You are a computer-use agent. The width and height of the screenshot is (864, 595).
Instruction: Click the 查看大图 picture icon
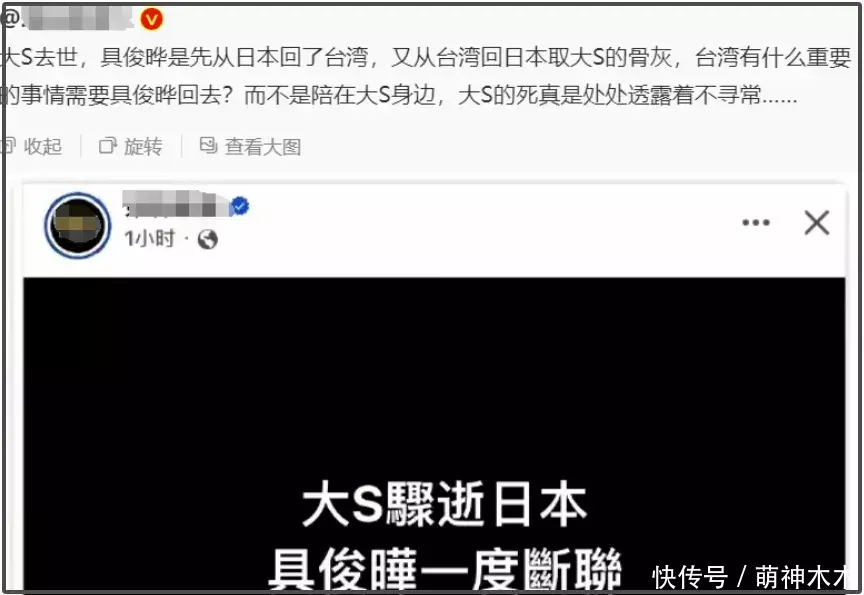(x=208, y=145)
